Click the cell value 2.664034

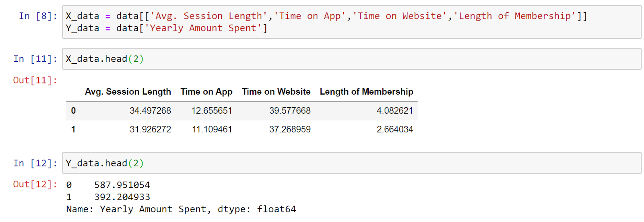[395, 129]
